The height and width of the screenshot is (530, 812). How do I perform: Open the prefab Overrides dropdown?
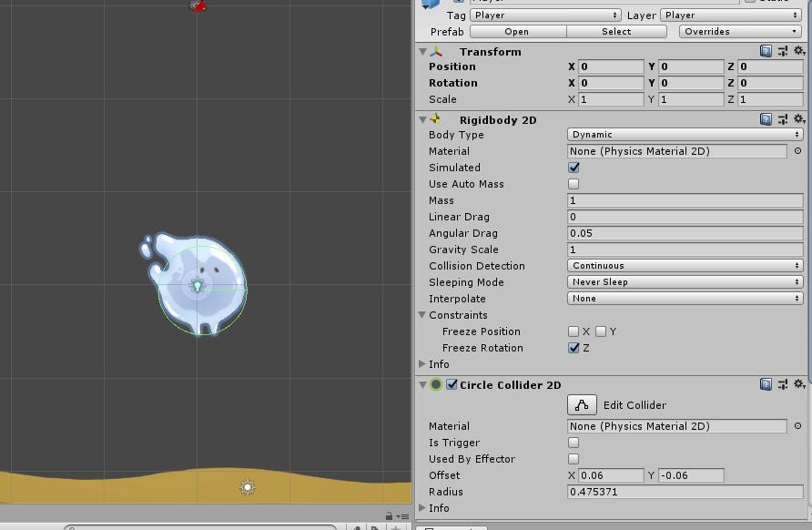[x=740, y=32]
